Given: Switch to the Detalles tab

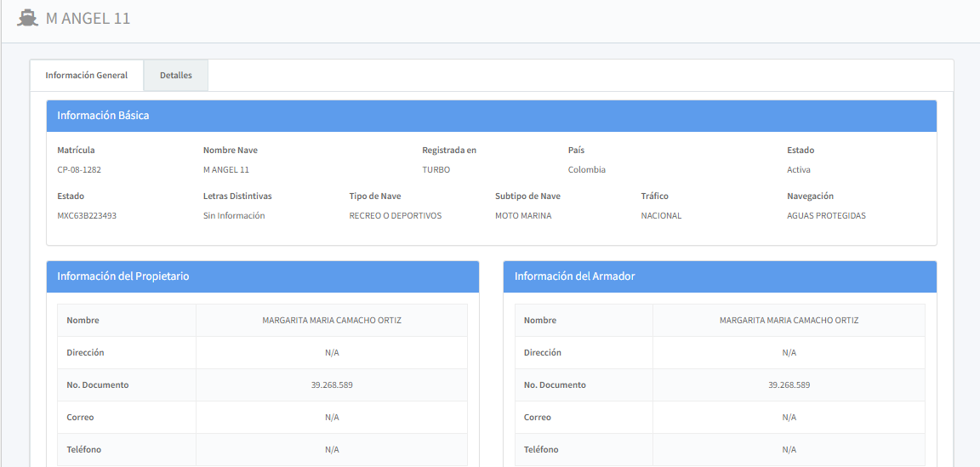Looking at the screenshot, I should point(176,75).
